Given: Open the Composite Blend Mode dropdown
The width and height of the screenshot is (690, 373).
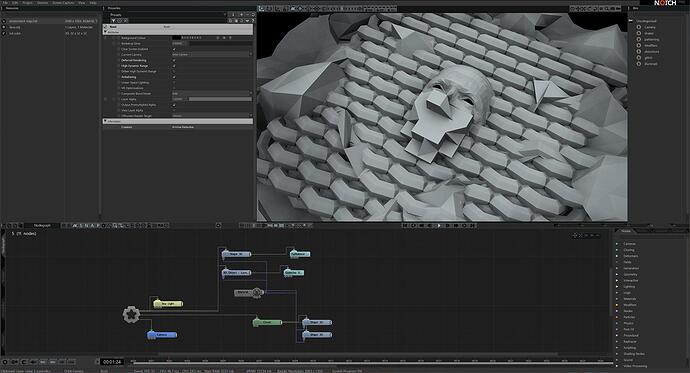Looking at the screenshot, I should (x=212, y=94).
